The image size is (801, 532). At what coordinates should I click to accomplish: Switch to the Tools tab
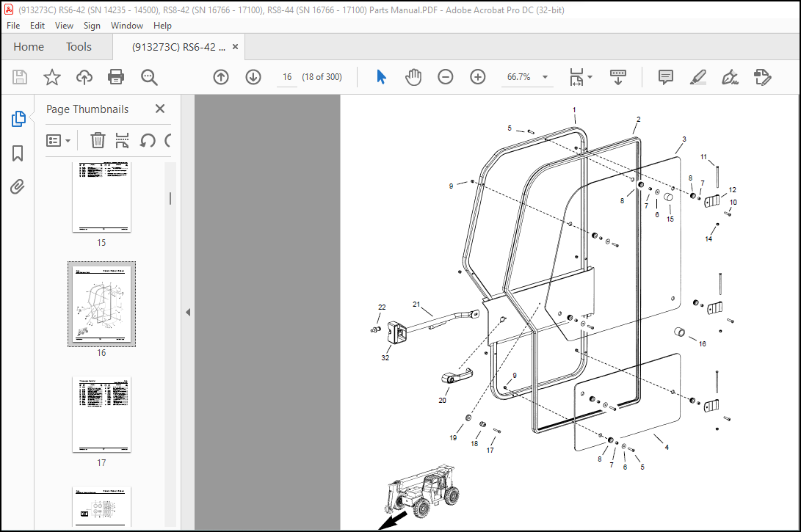(x=79, y=47)
